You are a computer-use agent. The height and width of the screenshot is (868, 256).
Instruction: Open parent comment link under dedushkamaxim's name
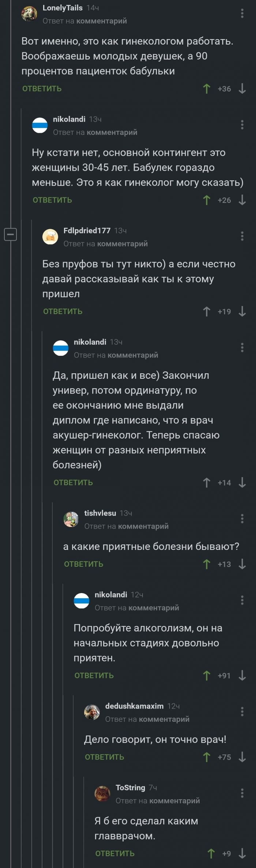pyautogui.click(x=164, y=719)
